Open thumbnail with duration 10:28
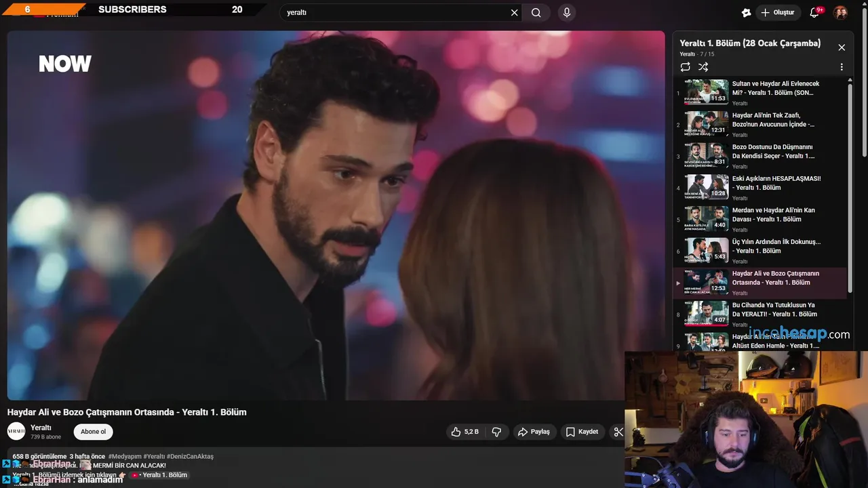Viewport: 868px width, 488px height. tap(707, 186)
